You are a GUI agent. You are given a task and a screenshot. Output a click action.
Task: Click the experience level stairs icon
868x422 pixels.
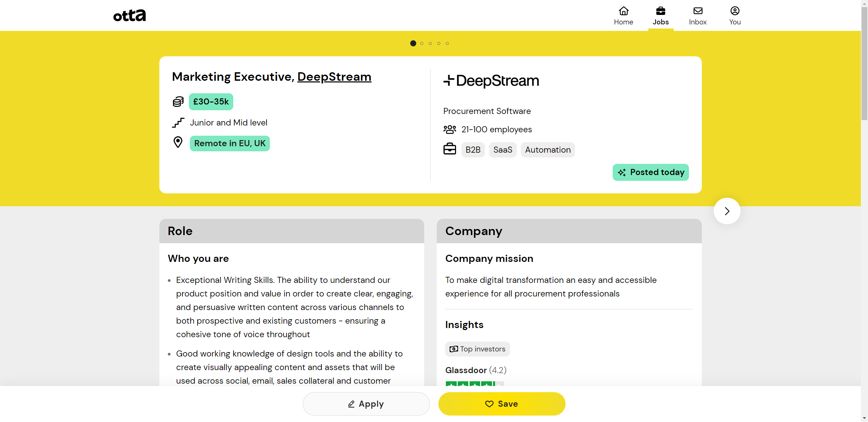(x=178, y=122)
